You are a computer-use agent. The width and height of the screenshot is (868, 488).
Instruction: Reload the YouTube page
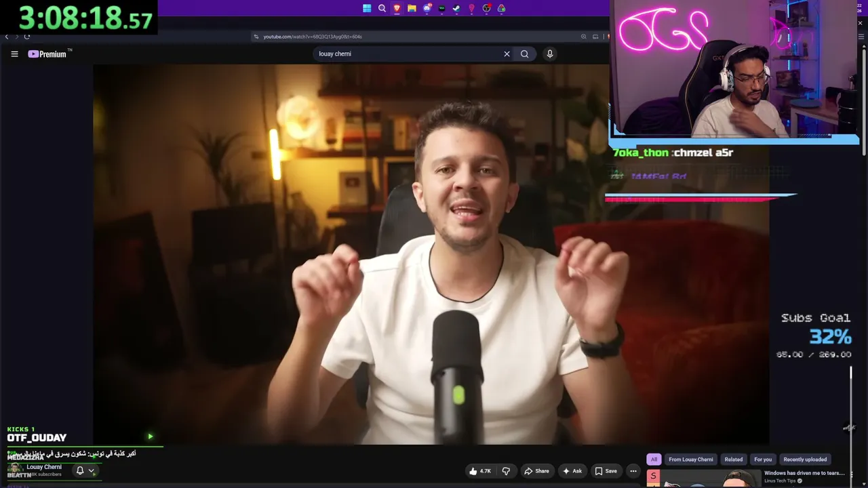click(x=27, y=37)
